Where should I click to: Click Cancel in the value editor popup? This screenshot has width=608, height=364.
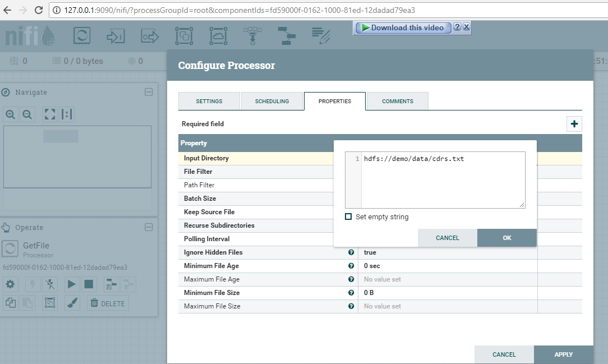coord(447,238)
